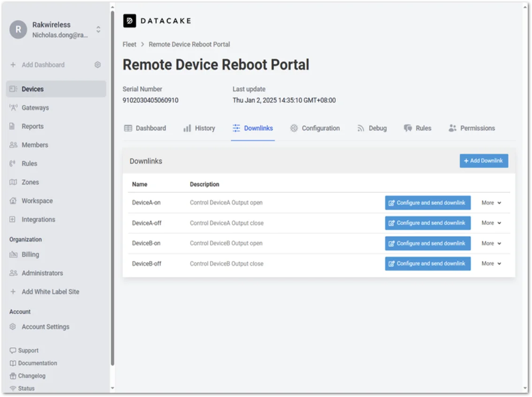Click sidebar scroll down arrow

[x=112, y=388]
